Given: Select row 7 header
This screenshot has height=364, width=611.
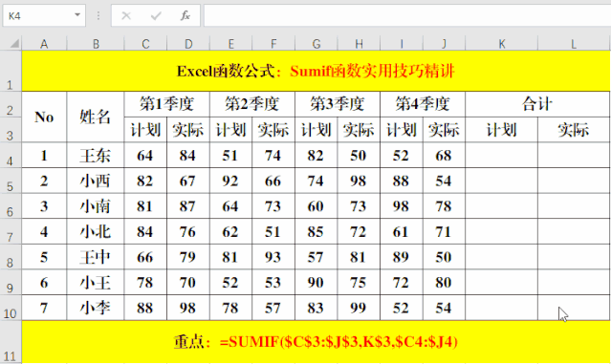Looking at the screenshot, I should pyautogui.click(x=11, y=231).
